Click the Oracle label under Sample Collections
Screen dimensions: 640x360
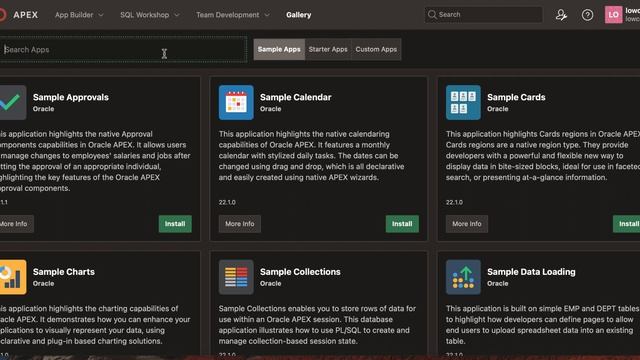pos(271,283)
